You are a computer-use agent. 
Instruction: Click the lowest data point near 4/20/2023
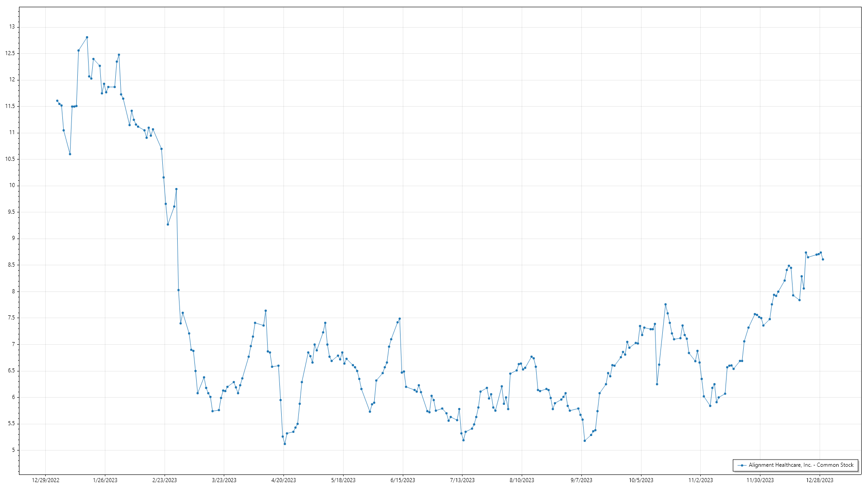click(285, 444)
